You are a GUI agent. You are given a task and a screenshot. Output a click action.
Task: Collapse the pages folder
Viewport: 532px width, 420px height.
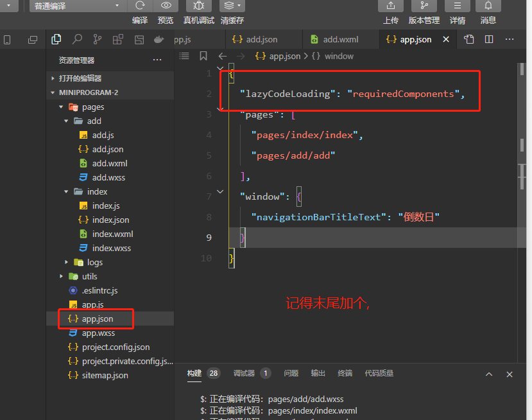[x=61, y=107]
